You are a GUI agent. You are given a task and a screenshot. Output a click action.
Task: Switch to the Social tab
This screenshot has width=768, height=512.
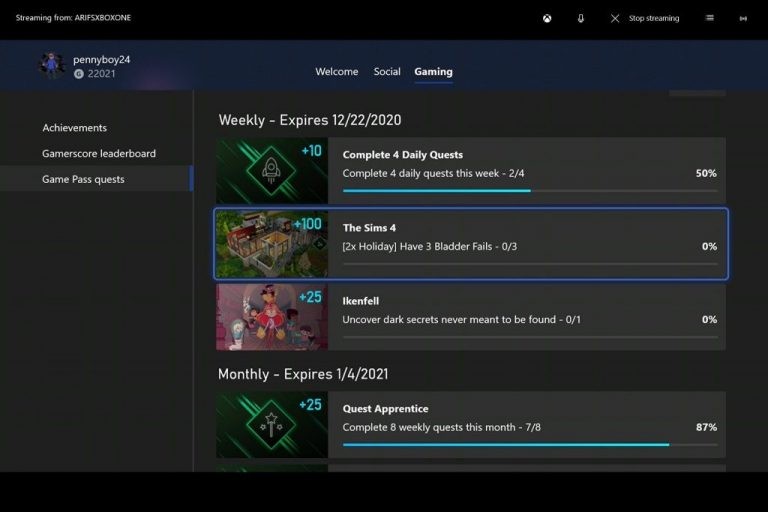(387, 72)
